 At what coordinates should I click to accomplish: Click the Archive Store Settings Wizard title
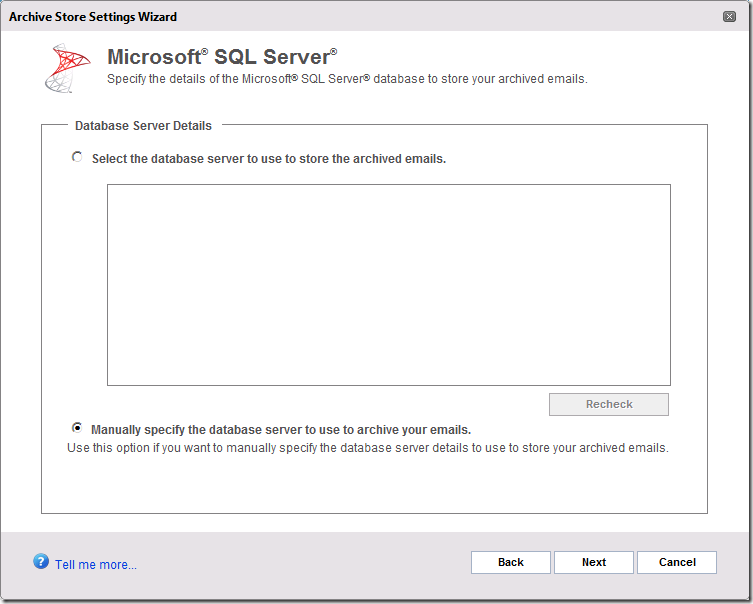[x=93, y=17]
